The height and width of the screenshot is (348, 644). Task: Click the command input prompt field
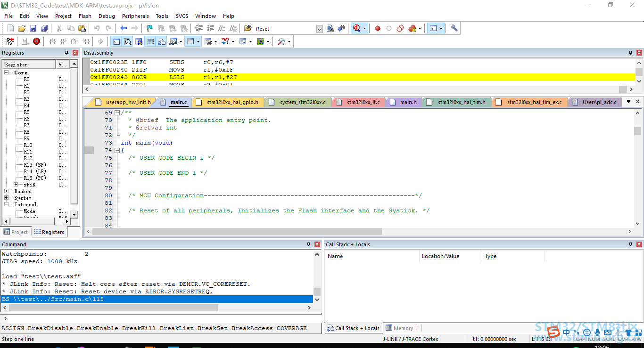pyautogui.click(x=160, y=319)
